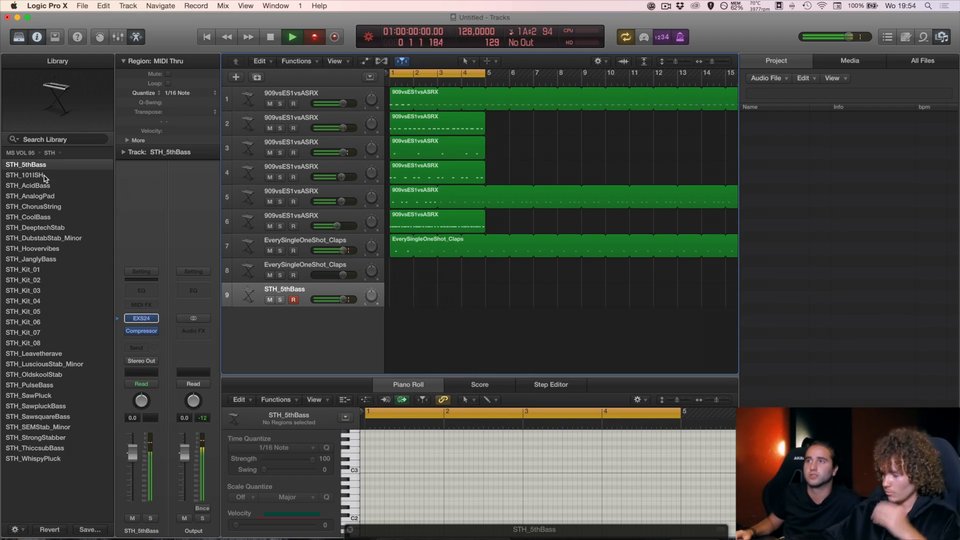Click the Search Library field
The height and width of the screenshot is (540, 960).
[x=58, y=139]
